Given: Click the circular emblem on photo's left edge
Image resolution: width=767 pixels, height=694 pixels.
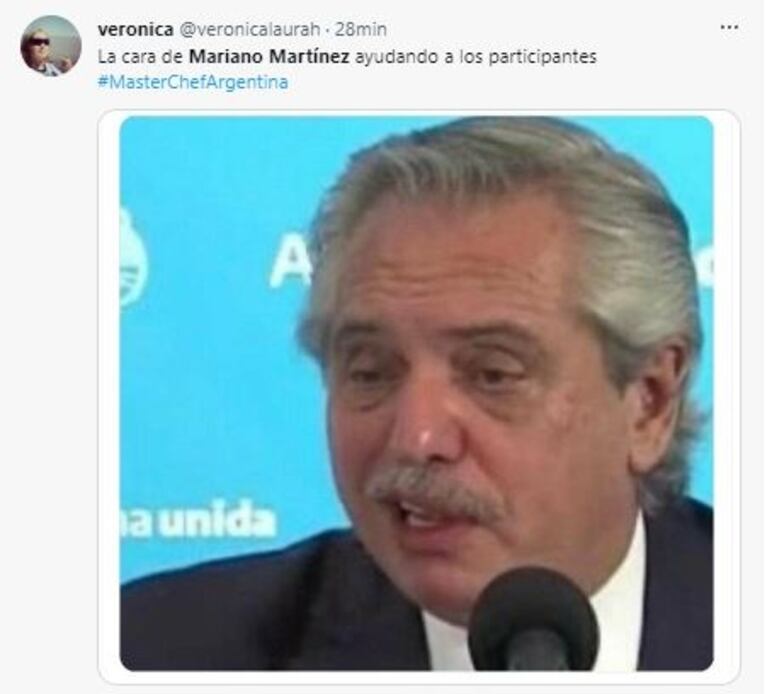Looking at the screenshot, I should pyautogui.click(x=133, y=258).
